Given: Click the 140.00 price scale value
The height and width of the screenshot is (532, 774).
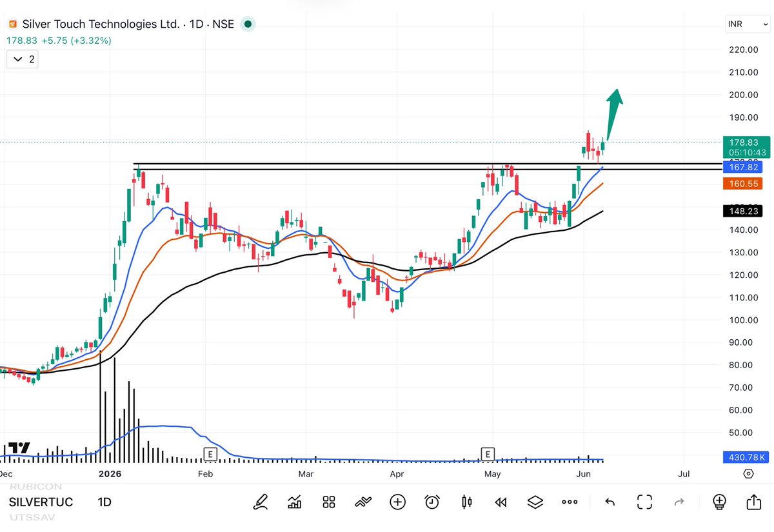Looking at the screenshot, I should click(x=744, y=230).
